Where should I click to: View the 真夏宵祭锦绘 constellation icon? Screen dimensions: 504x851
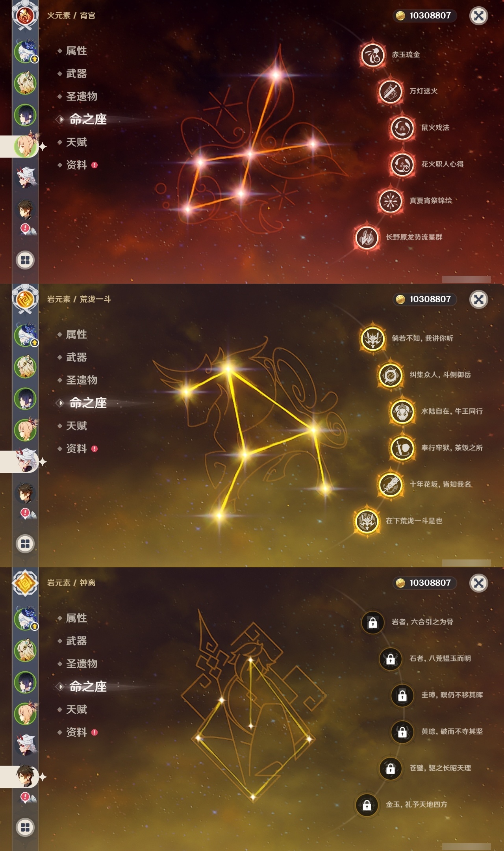tap(390, 201)
